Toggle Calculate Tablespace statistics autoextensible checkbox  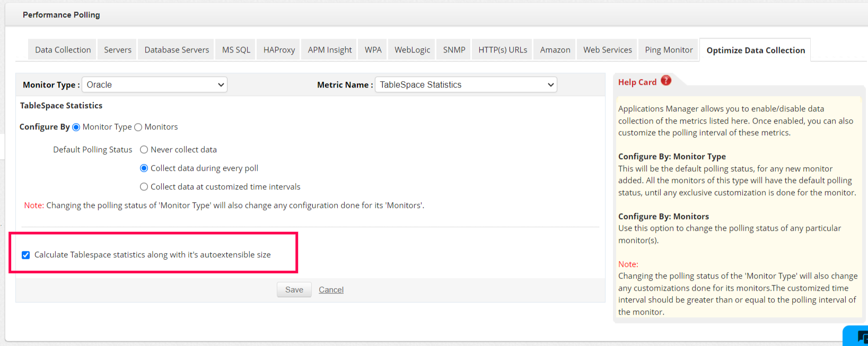(25, 255)
